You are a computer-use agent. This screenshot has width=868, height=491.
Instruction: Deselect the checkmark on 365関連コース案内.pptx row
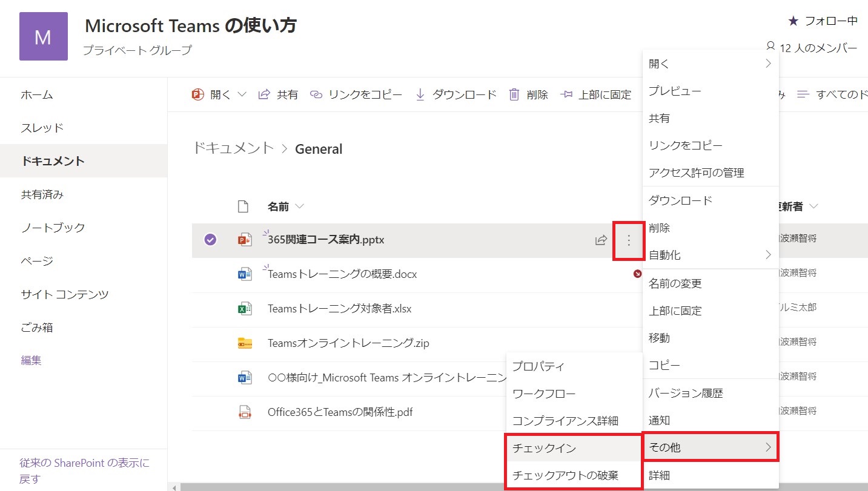(x=210, y=240)
